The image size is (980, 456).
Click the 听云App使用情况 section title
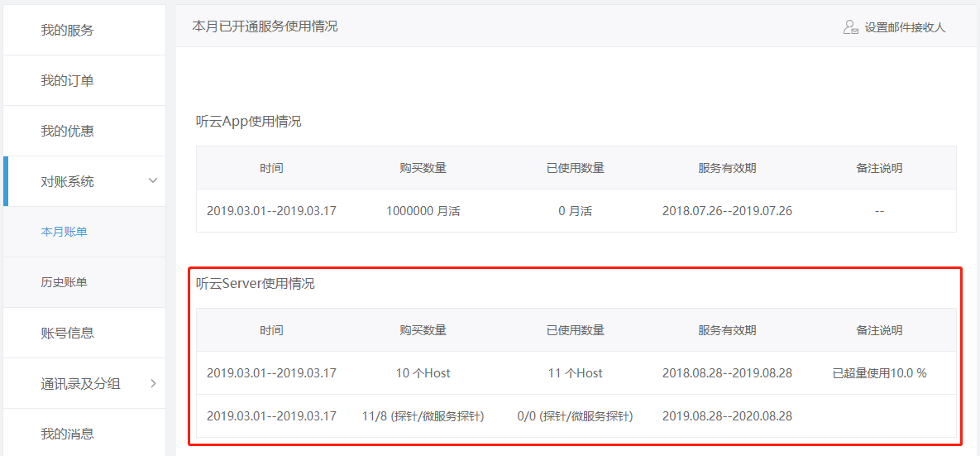tap(249, 122)
